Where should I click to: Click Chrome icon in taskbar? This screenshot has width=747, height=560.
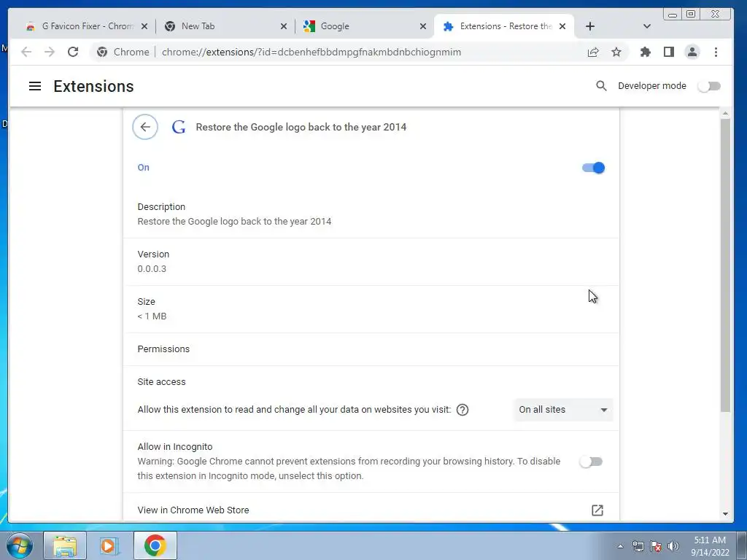[155, 545]
